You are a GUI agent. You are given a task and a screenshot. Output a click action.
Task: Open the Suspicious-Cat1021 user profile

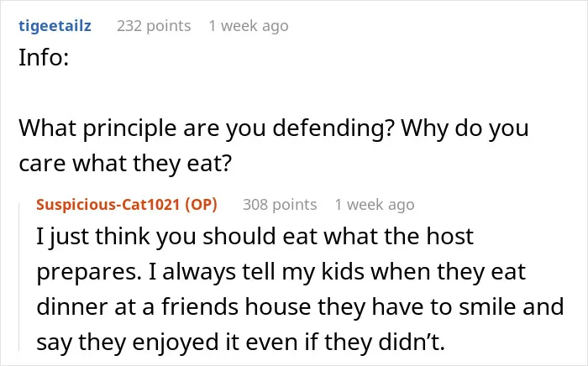[108, 205]
